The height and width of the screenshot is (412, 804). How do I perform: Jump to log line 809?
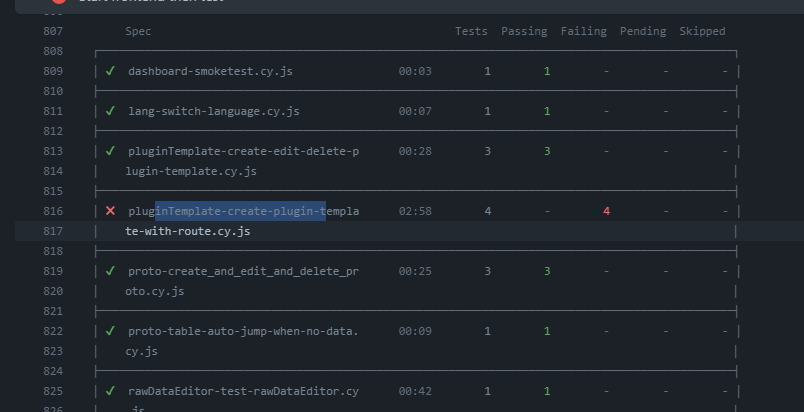point(53,71)
